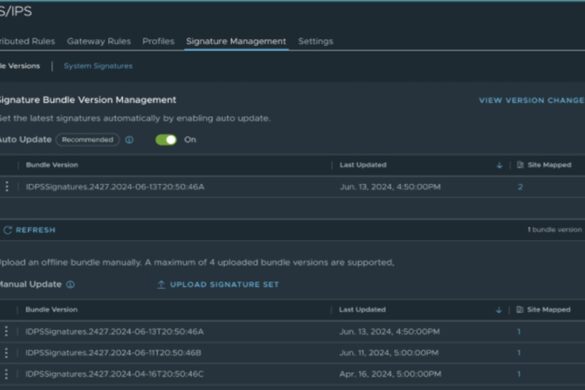
Task: Open the Gateway Rules tab
Action: click(99, 41)
